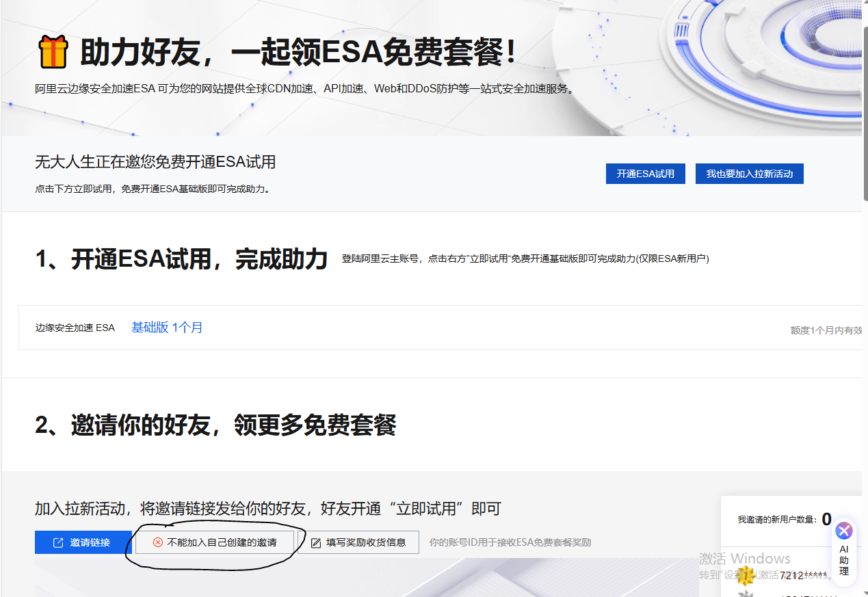Click the gift box icon in the header
This screenshot has width=868, height=597.
53,53
